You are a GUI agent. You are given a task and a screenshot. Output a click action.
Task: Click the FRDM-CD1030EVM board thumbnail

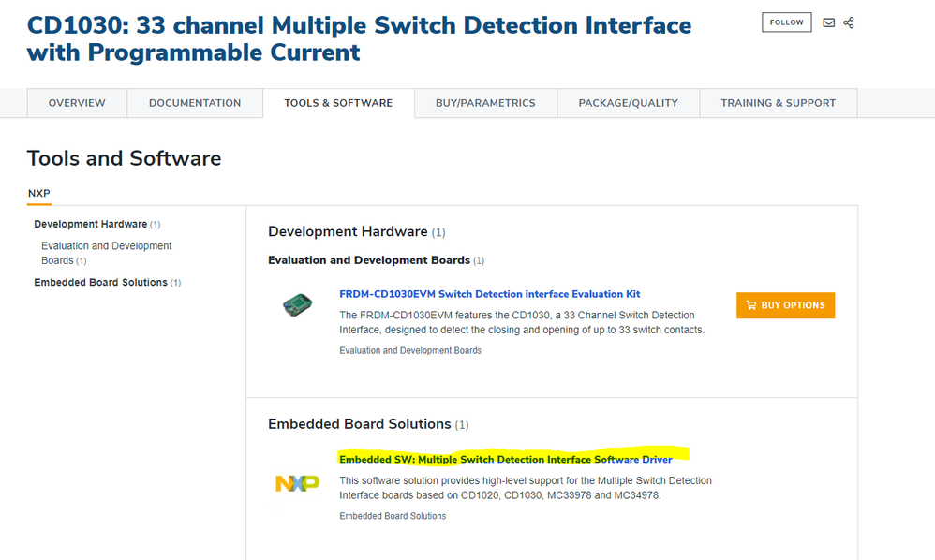click(x=297, y=305)
